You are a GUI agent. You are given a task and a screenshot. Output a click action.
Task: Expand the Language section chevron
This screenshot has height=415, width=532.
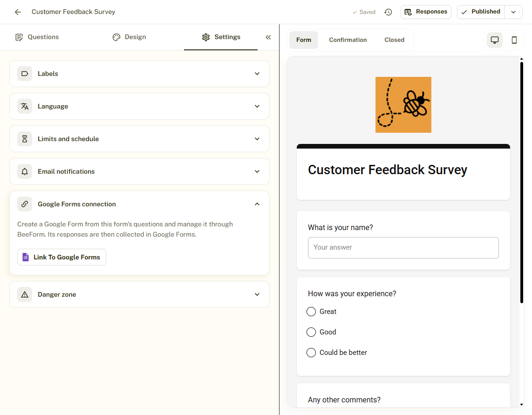coord(257,106)
